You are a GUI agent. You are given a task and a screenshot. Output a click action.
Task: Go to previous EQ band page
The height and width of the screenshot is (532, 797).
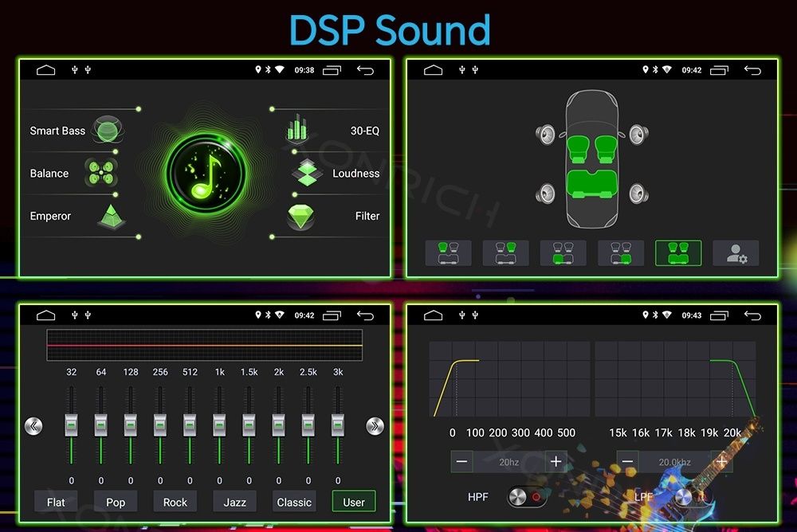point(33,426)
